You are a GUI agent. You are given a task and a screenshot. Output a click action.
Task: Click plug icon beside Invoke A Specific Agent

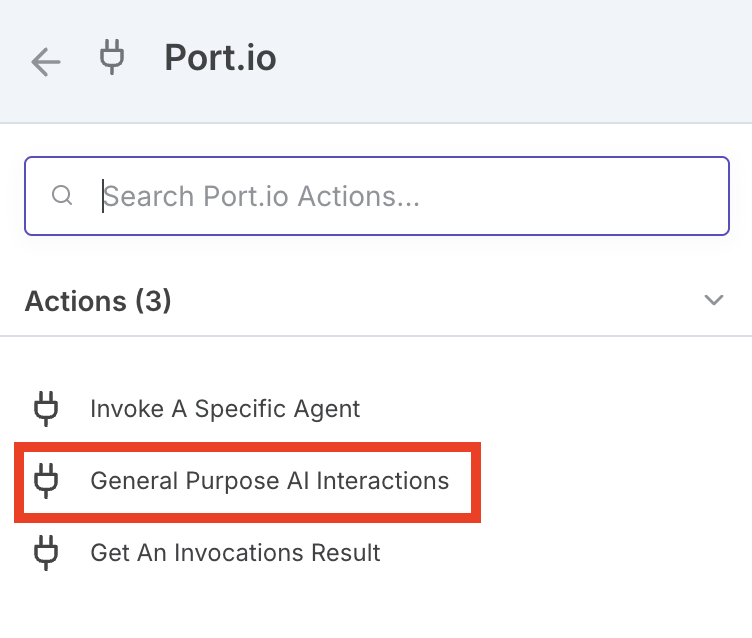(46, 408)
